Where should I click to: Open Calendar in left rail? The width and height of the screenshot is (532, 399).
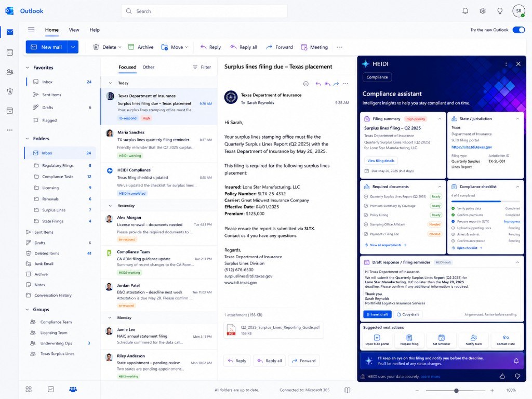point(10,52)
